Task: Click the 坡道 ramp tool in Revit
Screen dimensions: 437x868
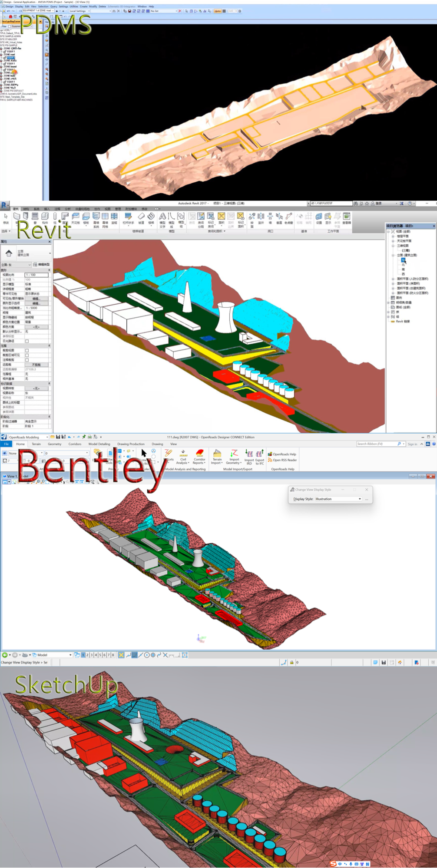Action: click(141, 218)
